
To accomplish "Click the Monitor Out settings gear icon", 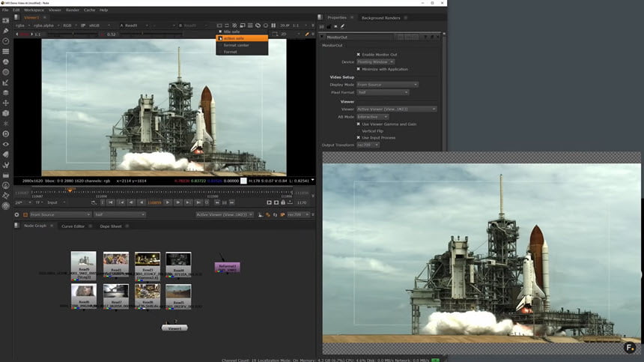I will point(16,214).
